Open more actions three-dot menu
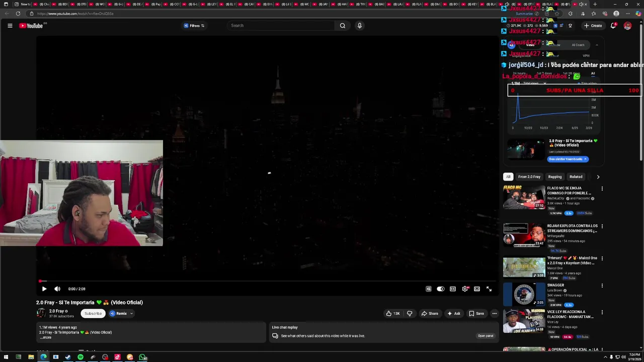 click(495, 314)
